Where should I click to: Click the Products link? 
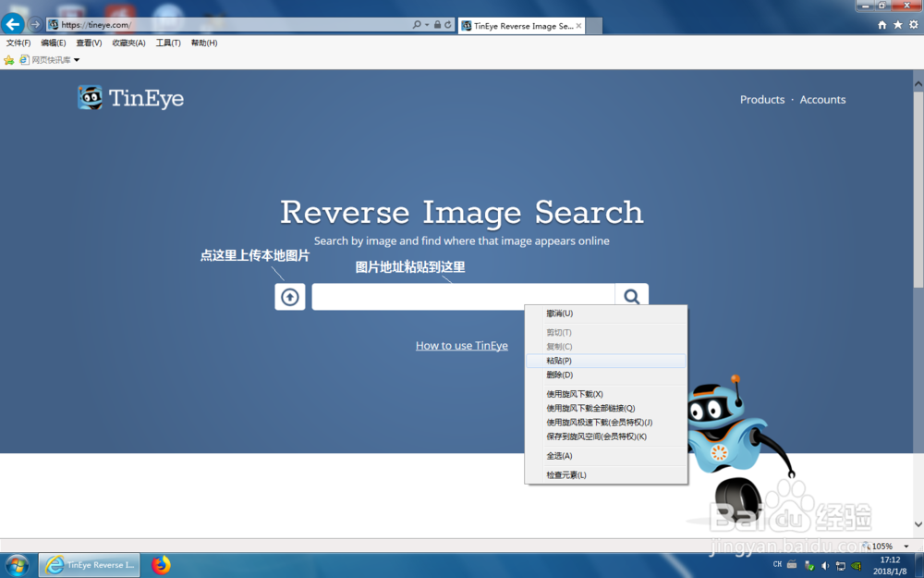pos(762,99)
